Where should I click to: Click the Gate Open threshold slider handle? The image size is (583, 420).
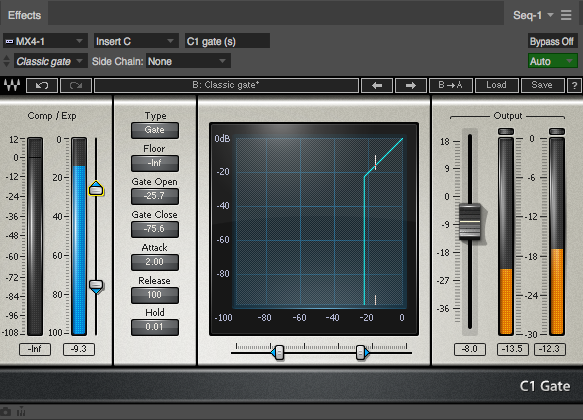[96, 188]
